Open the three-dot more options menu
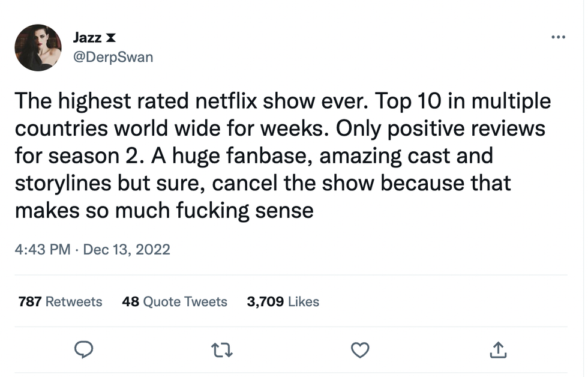Image resolution: width=588 pixels, height=377 pixels. tap(558, 37)
